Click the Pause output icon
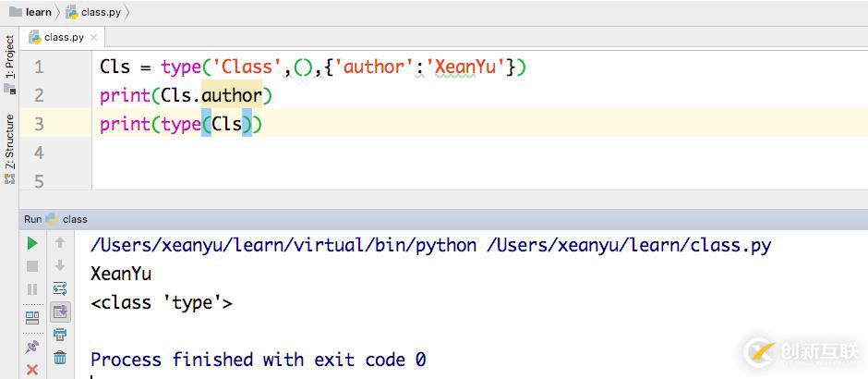This screenshot has height=379, width=868. click(32, 289)
